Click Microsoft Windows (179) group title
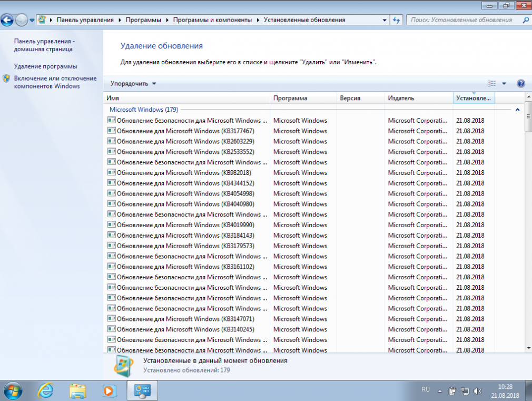Viewport: 532px width, 401px height. [x=144, y=110]
